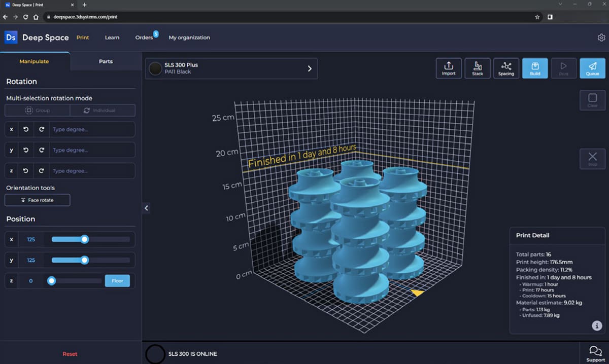Open My organization menu
This screenshot has width=609, height=364.
tap(189, 38)
